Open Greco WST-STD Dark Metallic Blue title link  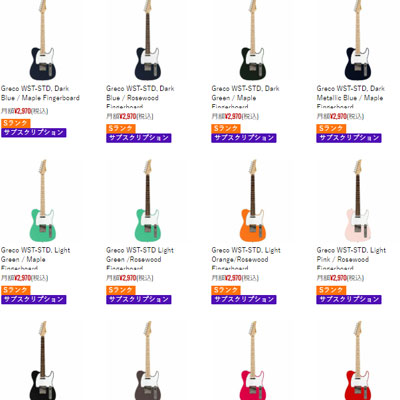tap(350, 97)
